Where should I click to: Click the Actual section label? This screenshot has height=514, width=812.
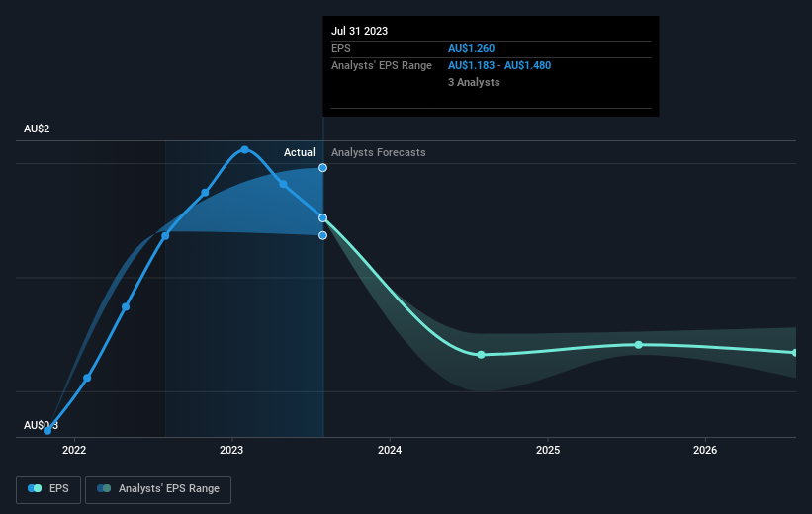[300, 152]
